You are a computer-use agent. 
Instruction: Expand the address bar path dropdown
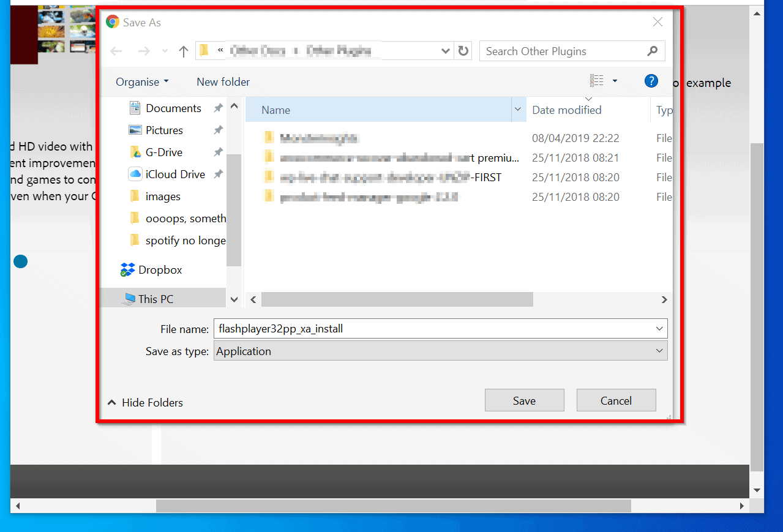click(x=445, y=51)
